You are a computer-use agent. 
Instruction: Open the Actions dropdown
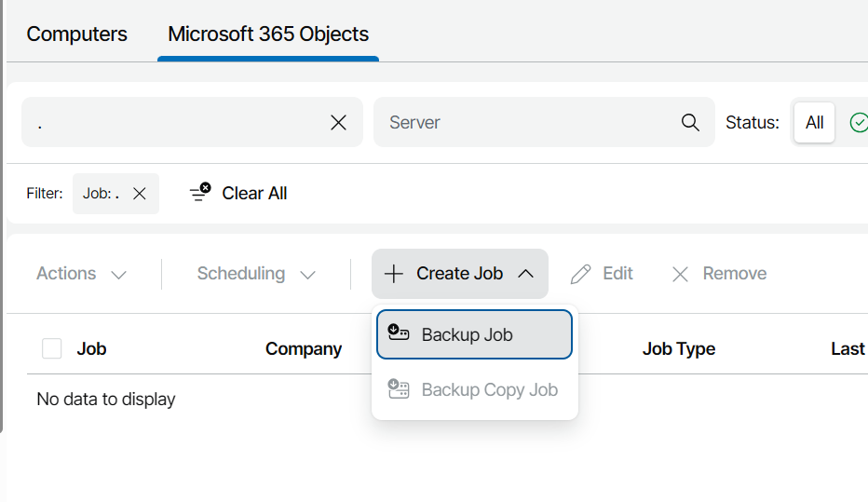coord(82,274)
